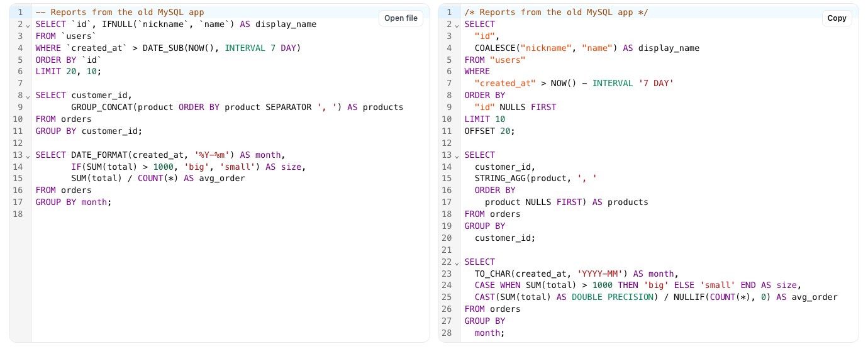
Task: Click the 'OFFSET 20;' line
Action: [490, 131]
